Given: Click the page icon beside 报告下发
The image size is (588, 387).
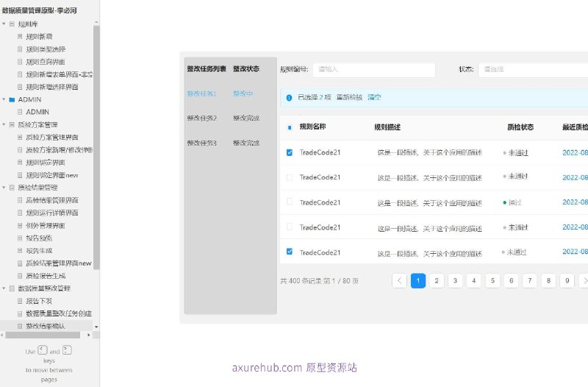Looking at the screenshot, I should pos(20,301).
